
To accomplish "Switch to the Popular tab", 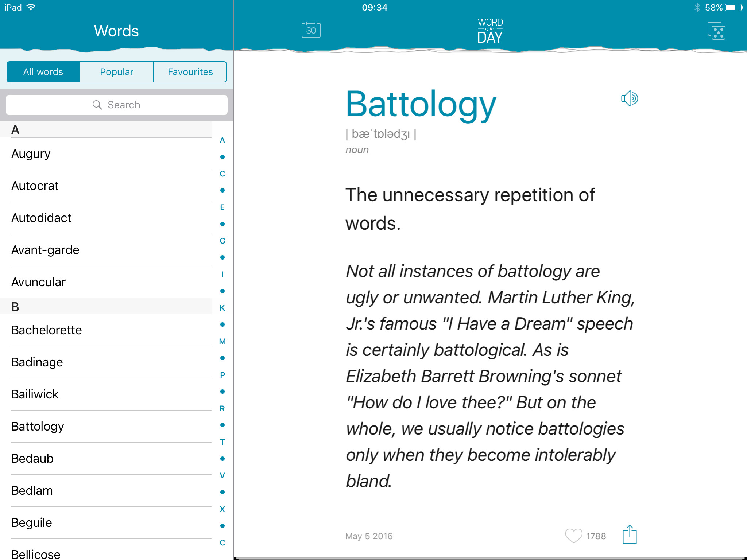I will pyautogui.click(x=116, y=72).
